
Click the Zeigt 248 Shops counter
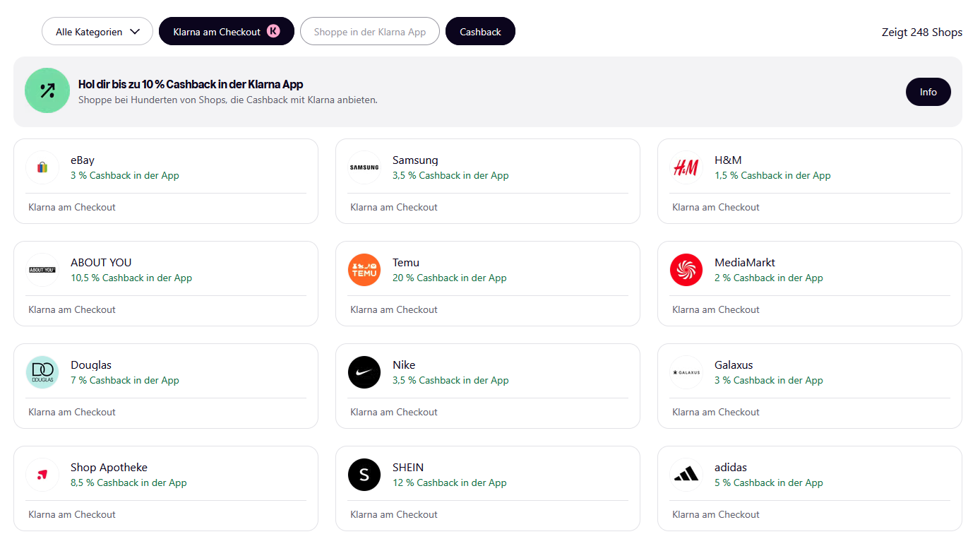click(922, 32)
